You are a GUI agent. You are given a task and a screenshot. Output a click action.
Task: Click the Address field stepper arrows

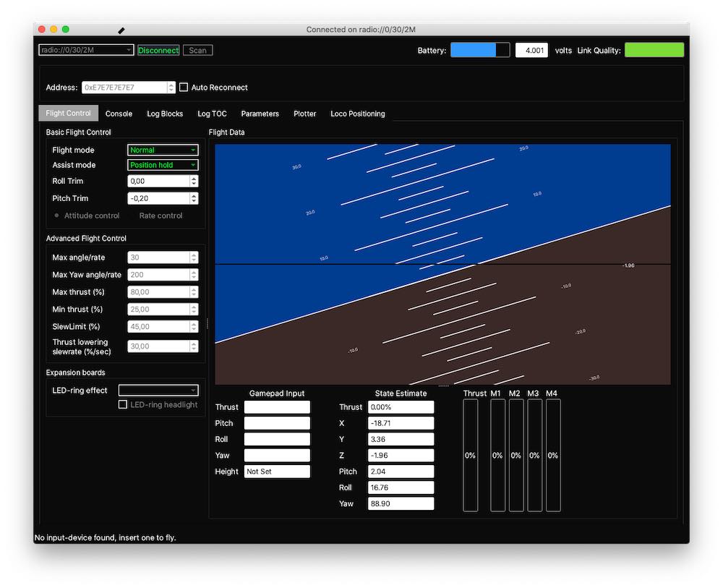[x=171, y=88]
